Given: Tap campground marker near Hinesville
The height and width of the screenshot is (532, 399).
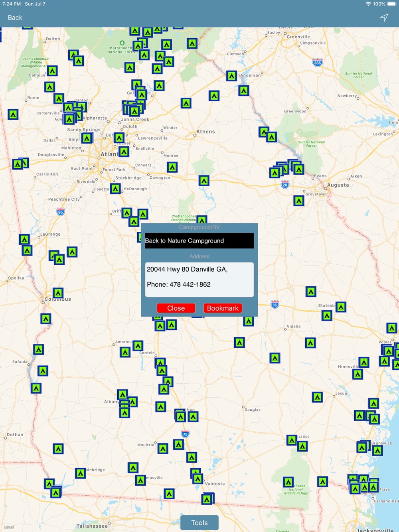Looking at the screenshot, I should pos(363,362).
